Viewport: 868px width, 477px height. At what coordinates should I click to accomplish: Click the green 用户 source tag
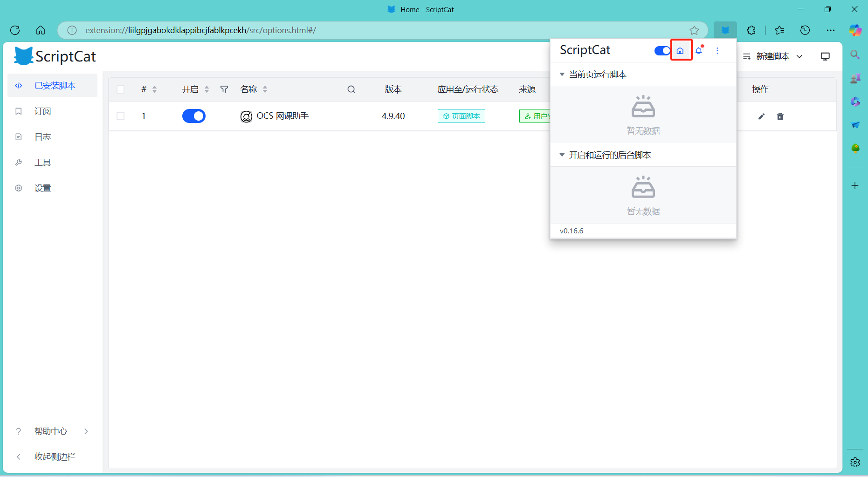[535, 116]
